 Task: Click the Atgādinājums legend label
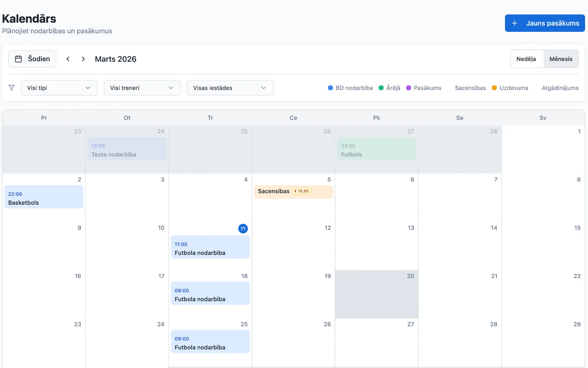[x=560, y=88]
